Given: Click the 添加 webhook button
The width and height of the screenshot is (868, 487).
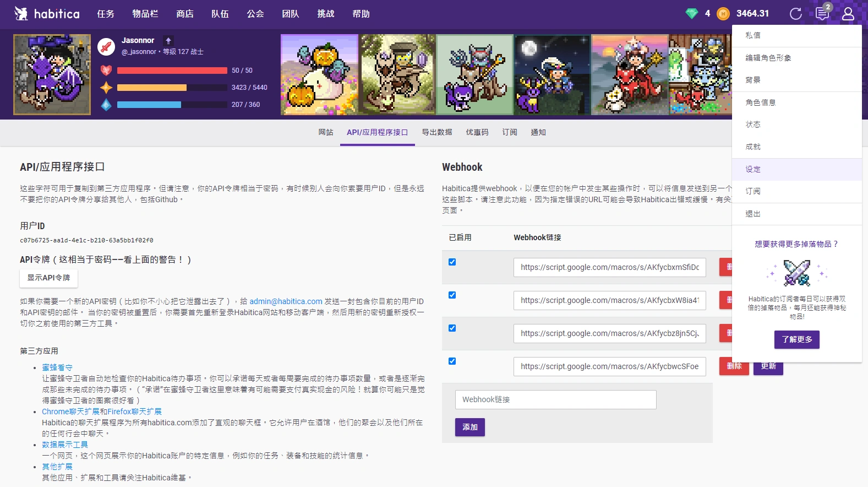Looking at the screenshot, I should click(470, 427).
